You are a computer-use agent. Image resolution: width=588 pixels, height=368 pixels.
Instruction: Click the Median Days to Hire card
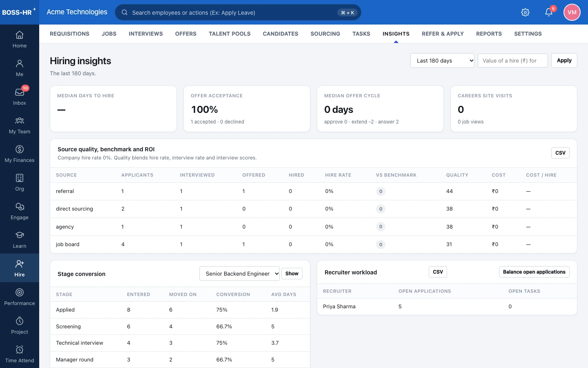click(x=113, y=109)
